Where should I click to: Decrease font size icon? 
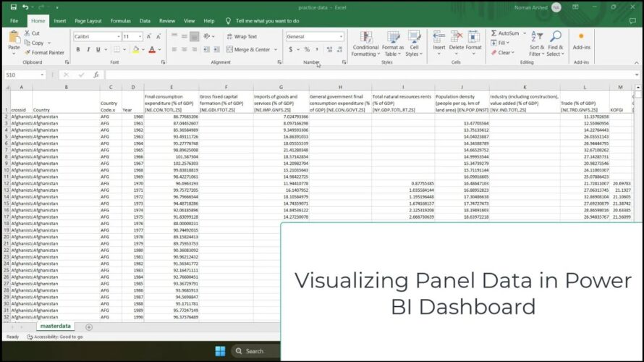click(158, 37)
